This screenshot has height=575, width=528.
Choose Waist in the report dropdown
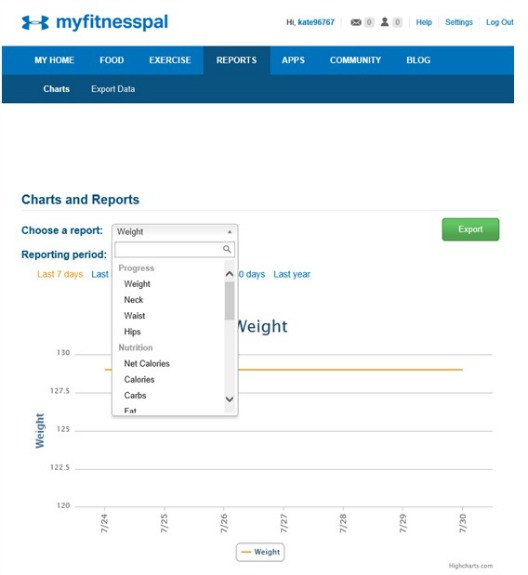coord(135,316)
